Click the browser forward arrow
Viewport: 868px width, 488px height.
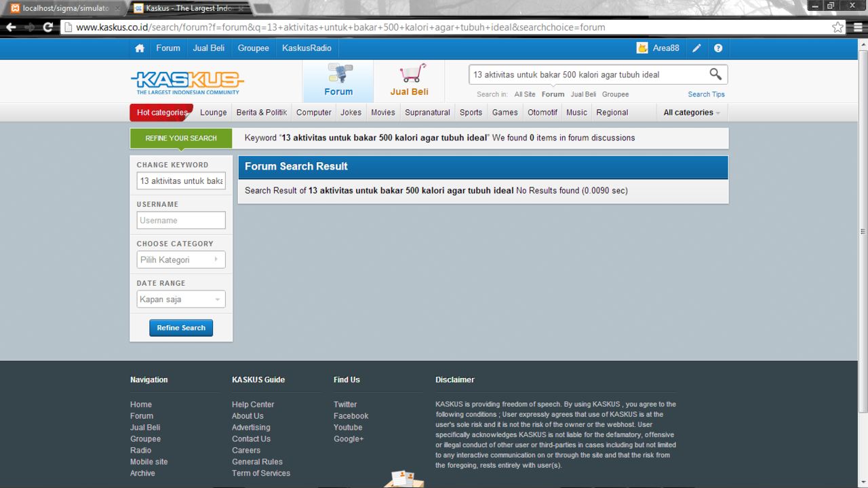30,27
